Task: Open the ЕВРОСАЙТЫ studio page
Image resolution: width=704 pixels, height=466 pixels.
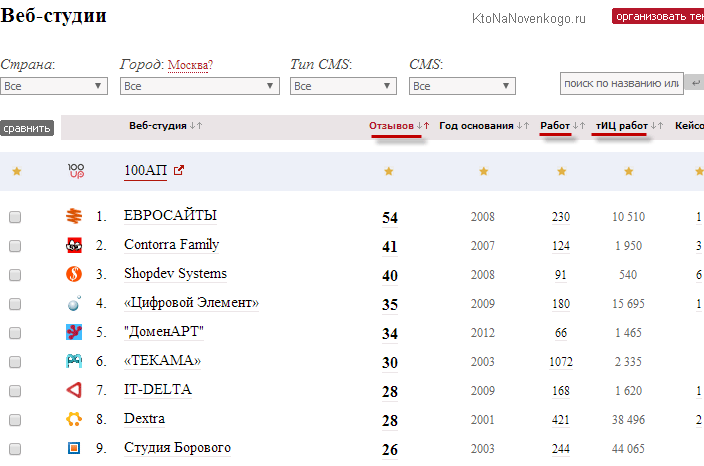Action: pyautogui.click(x=170, y=215)
